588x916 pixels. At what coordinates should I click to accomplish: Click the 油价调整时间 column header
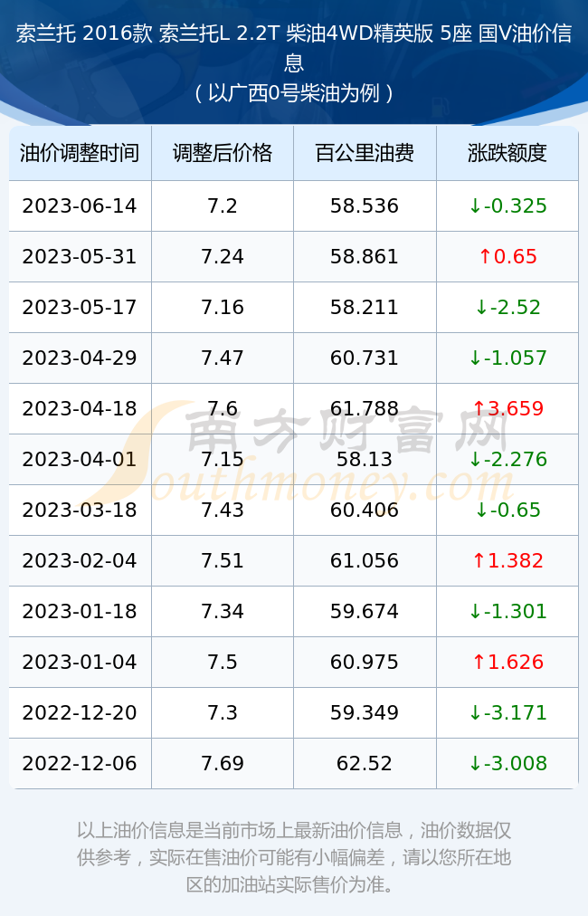coord(80,153)
